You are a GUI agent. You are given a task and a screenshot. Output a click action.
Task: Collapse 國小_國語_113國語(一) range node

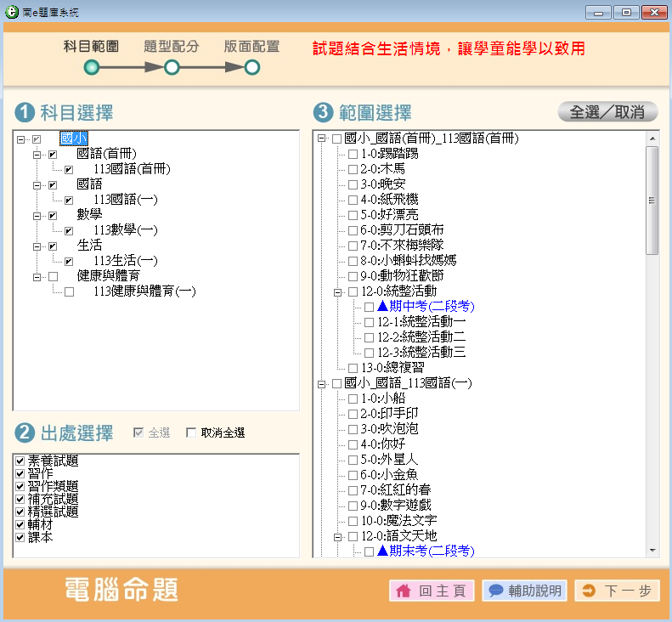[x=321, y=384]
